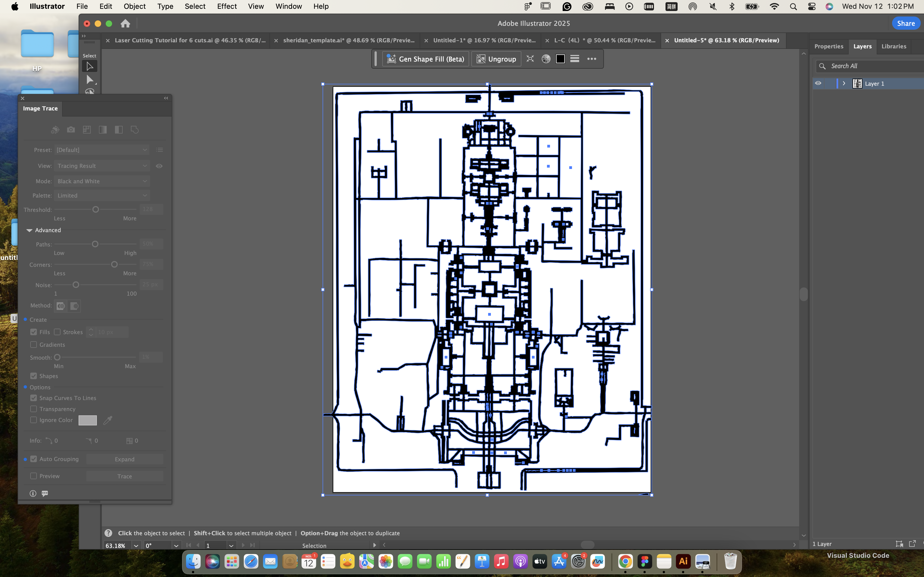Click the Gen Shape Fill (Beta) button

coord(425,59)
